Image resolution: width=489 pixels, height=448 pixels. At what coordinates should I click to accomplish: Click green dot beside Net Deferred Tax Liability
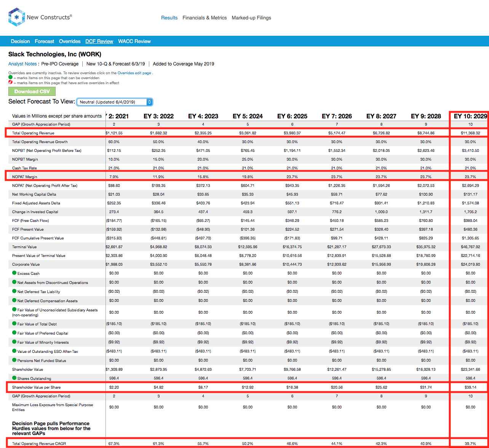pyautogui.click(x=14, y=291)
